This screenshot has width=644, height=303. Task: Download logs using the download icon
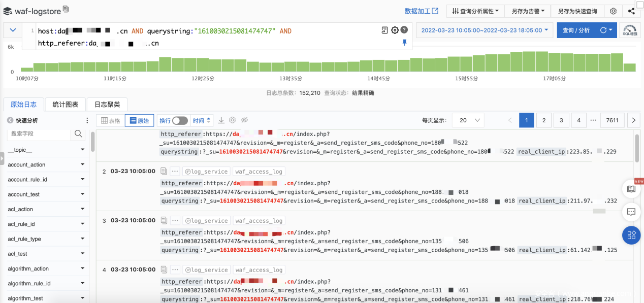click(221, 120)
